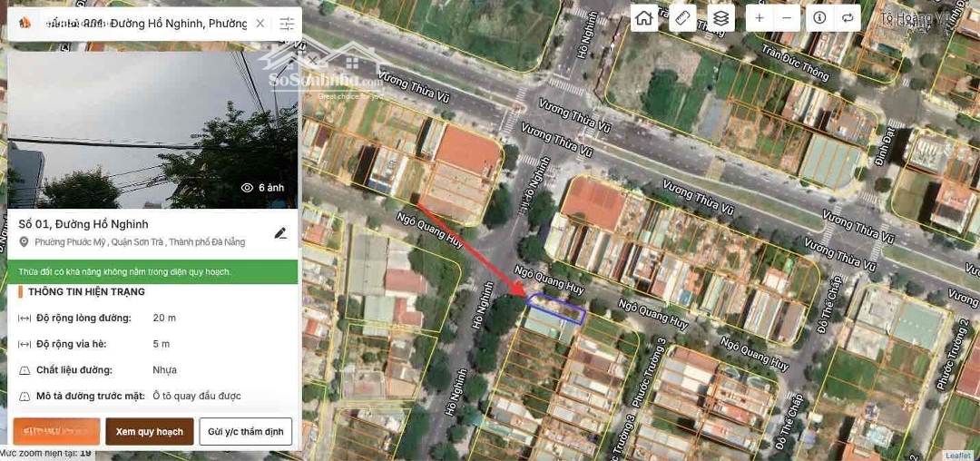Click the search field with Đường Hồ Nghinh address
The width and height of the screenshot is (980, 461).
(147, 24)
